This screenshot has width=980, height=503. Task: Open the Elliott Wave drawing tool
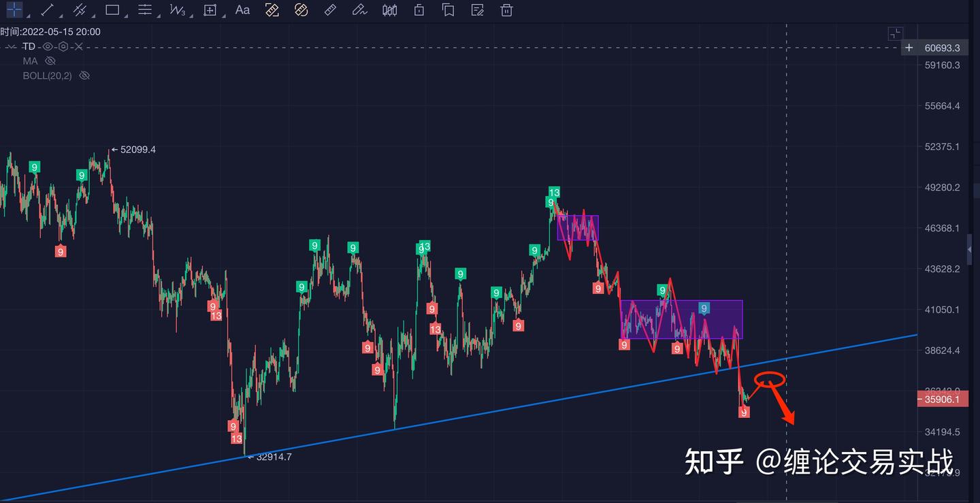[177, 10]
